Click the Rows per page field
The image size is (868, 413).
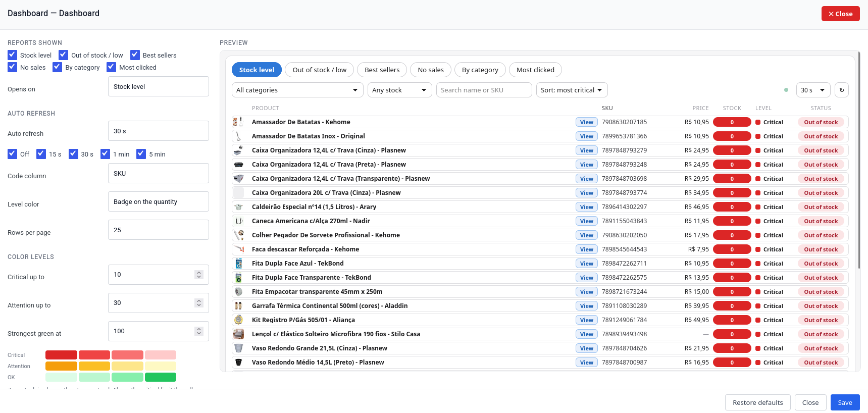click(159, 230)
